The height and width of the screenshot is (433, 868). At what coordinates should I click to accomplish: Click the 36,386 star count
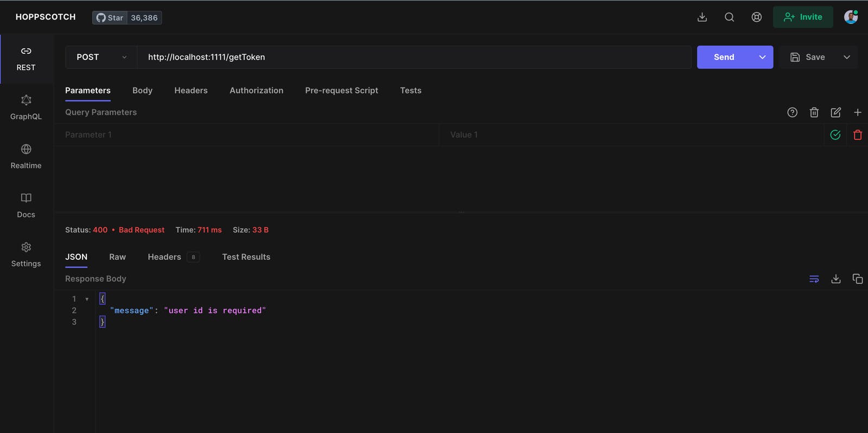pos(144,18)
